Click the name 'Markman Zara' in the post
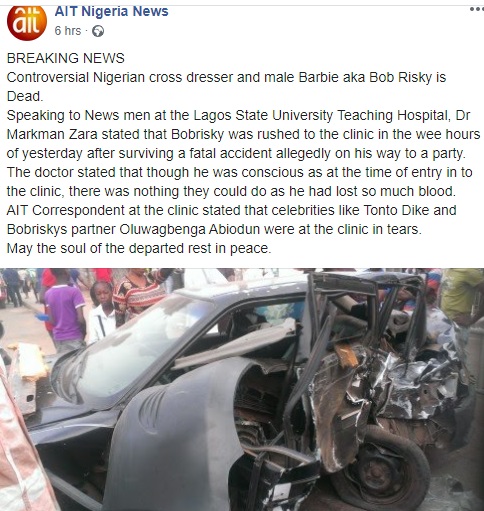The width and height of the screenshot is (484, 511). click(x=52, y=134)
